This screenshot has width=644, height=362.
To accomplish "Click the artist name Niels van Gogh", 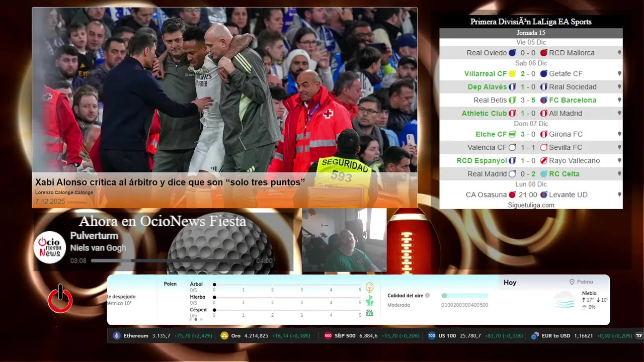I will coord(98,248).
